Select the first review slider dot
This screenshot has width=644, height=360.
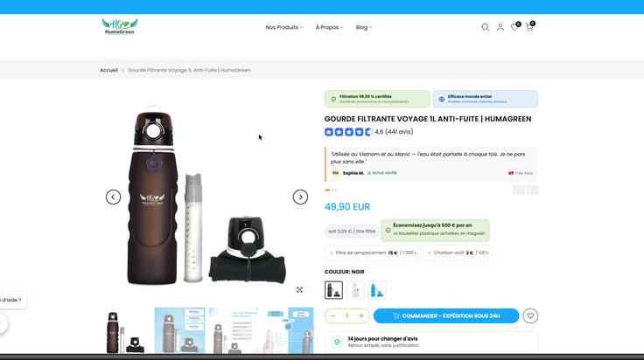(x=327, y=190)
